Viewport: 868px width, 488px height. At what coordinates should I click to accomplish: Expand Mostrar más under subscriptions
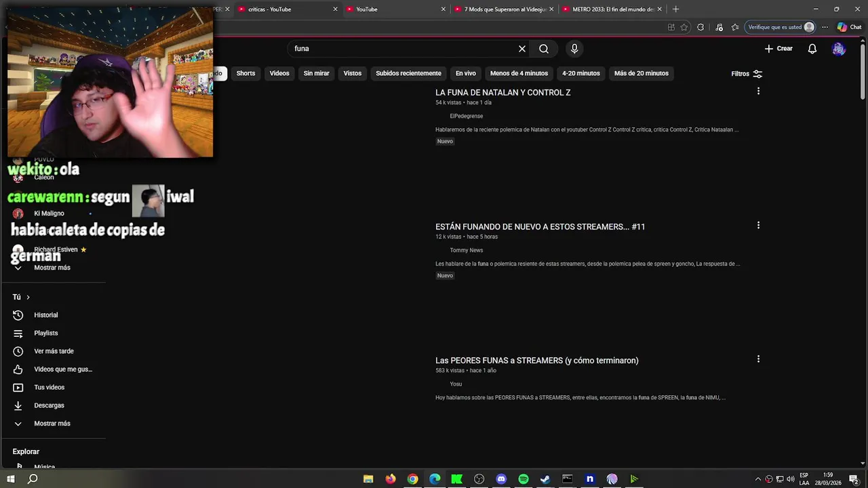pos(53,268)
